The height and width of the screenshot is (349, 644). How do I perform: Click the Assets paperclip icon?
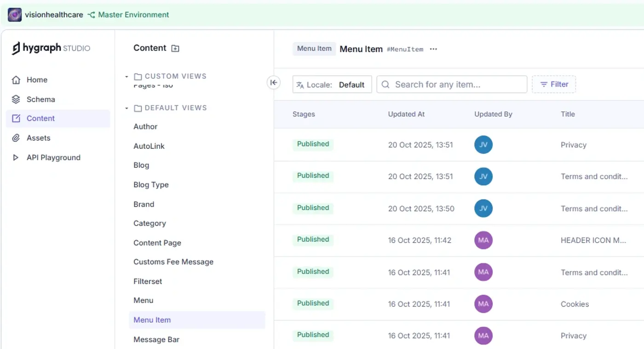click(16, 138)
